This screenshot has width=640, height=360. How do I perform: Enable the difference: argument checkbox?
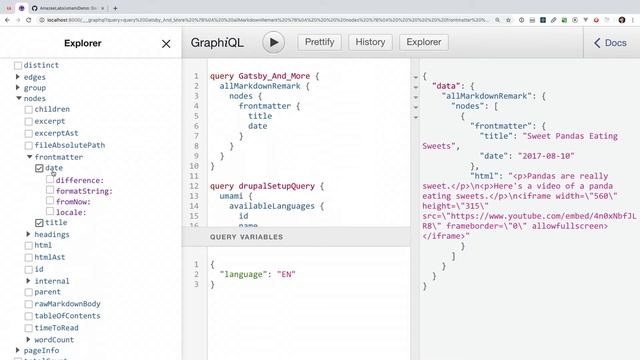(x=50, y=179)
